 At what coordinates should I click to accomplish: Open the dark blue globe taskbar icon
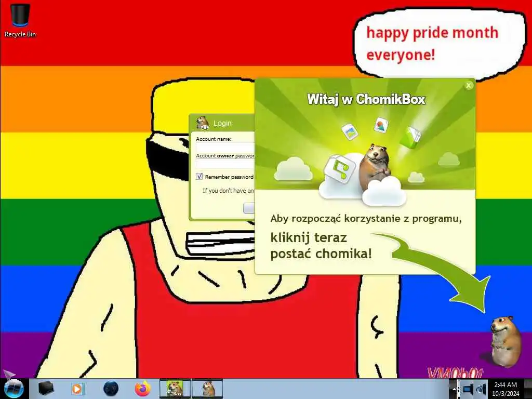coord(111,389)
